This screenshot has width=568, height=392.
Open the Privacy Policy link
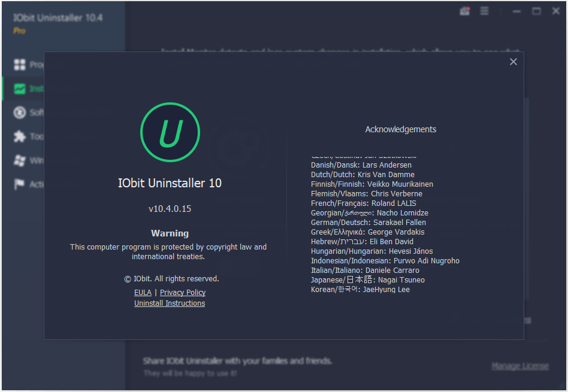tap(183, 293)
